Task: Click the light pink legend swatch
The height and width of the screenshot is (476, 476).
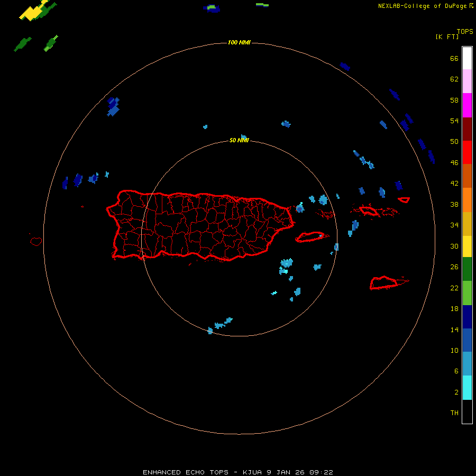Action: pyautogui.click(x=467, y=81)
